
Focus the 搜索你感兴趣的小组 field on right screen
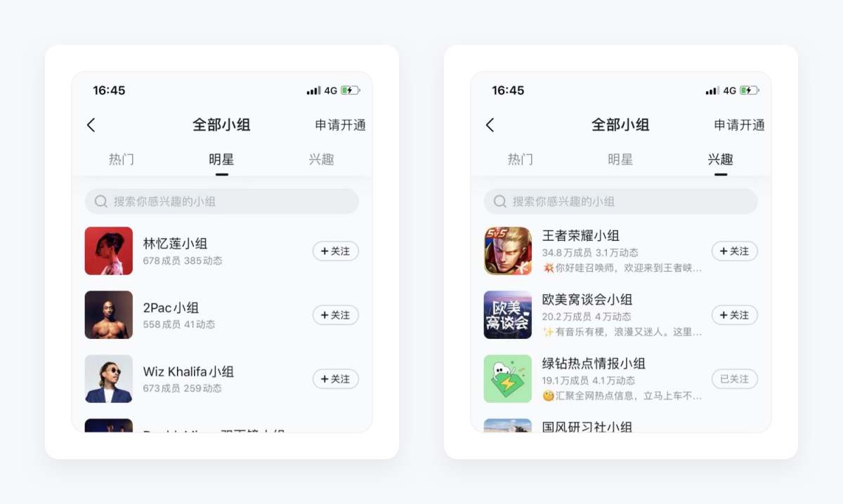click(x=621, y=201)
